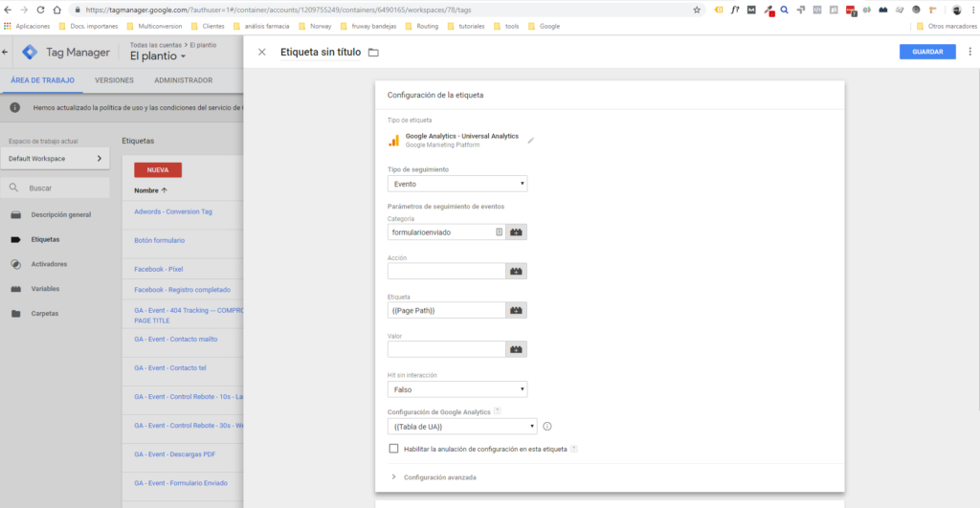Screen dimensions: 980x508
Task: Switch to the VERSIONES tab
Action: 115,80
